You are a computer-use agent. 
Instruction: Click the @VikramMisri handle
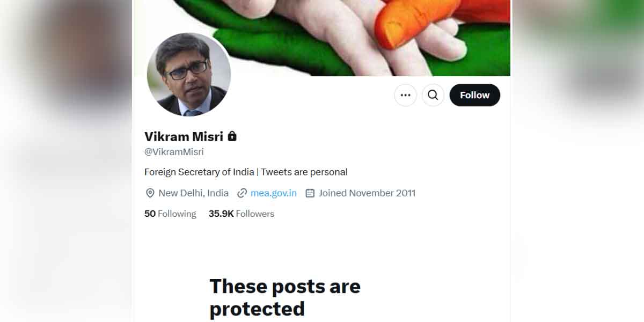[x=174, y=152]
